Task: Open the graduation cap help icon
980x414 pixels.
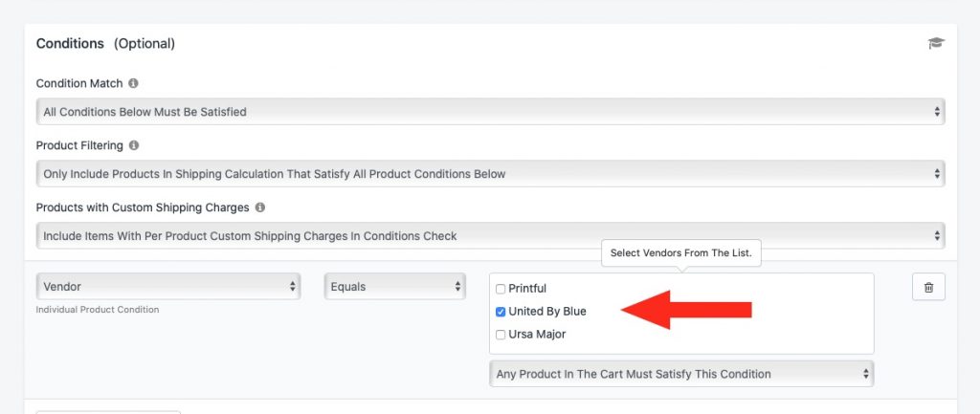Action: click(x=936, y=43)
